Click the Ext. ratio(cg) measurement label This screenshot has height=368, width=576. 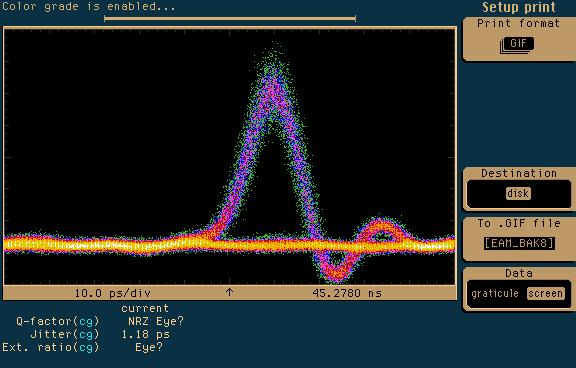tap(51, 347)
